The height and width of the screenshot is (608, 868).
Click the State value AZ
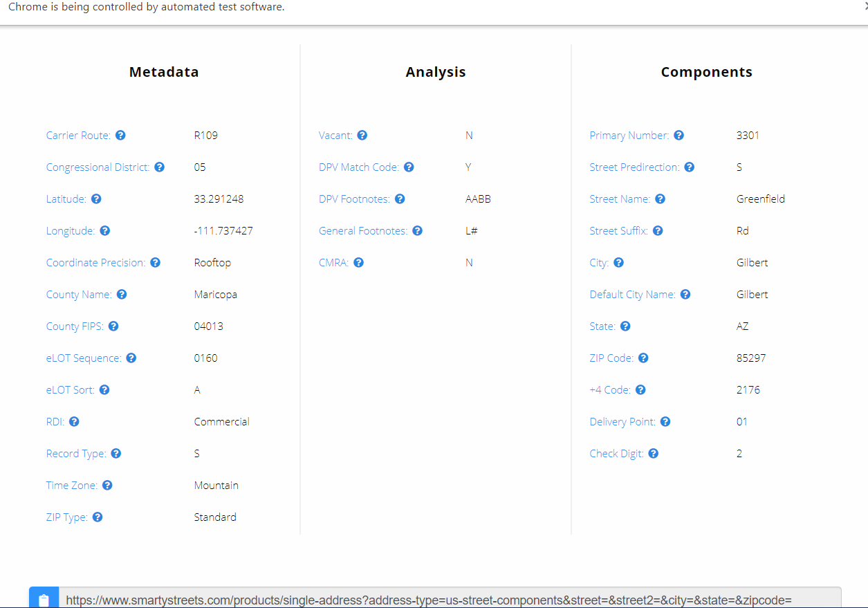[x=743, y=326]
